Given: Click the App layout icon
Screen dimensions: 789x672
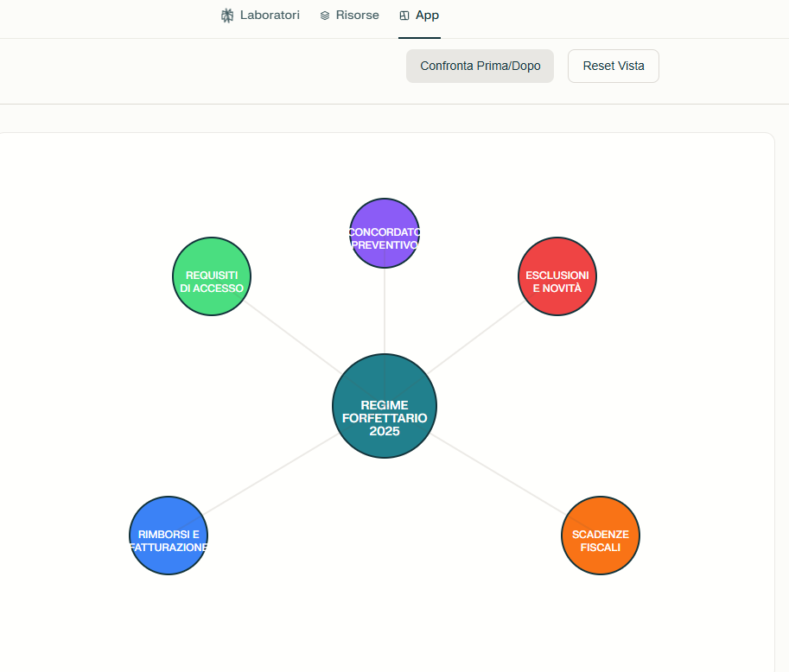Looking at the screenshot, I should click(x=404, y=16).
